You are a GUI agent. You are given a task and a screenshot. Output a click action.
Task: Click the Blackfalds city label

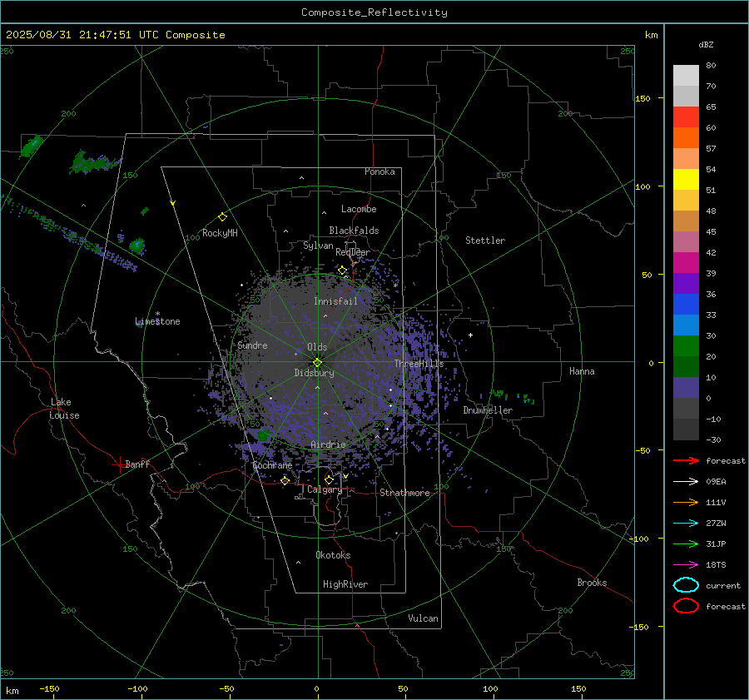pos(354,231)
